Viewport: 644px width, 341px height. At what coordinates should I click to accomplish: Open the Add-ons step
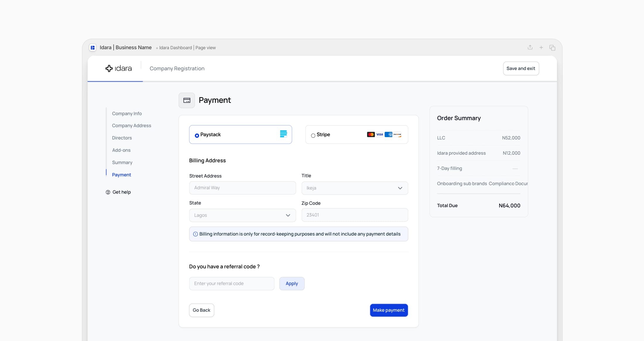(121, 150)
